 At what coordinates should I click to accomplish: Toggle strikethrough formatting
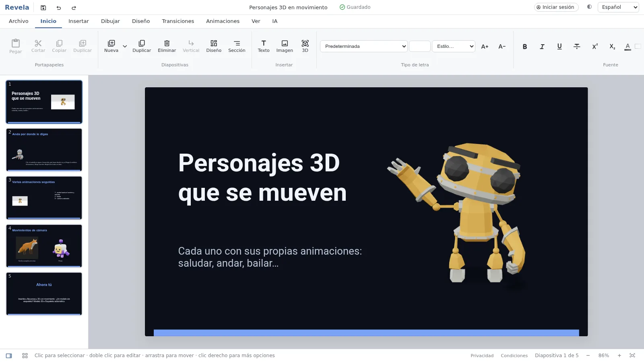(577, 47)
